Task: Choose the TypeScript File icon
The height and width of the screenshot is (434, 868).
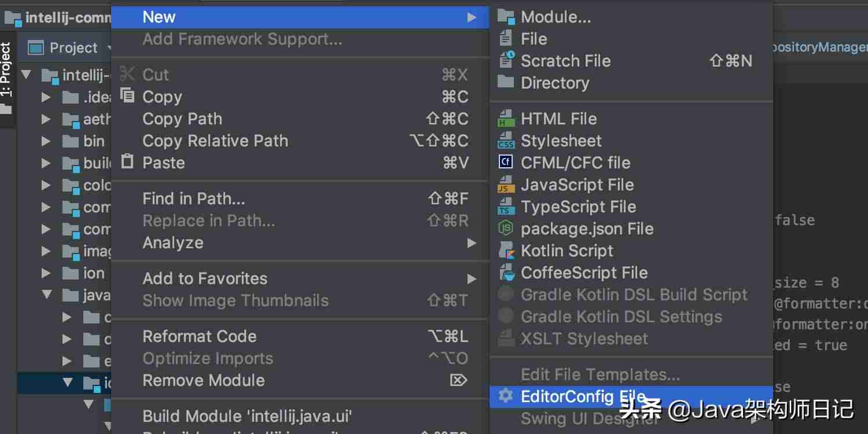Action: pyautogui.click(x=506, y=207)
